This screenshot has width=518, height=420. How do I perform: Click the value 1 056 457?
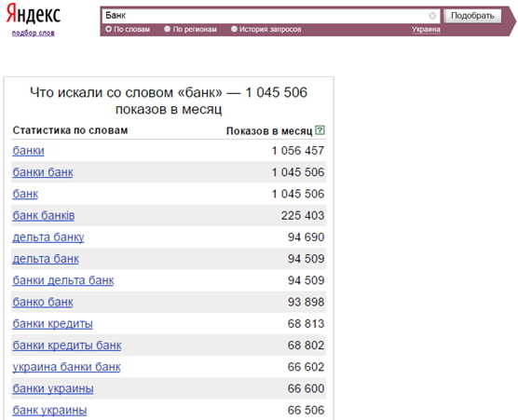pos(298,151)
